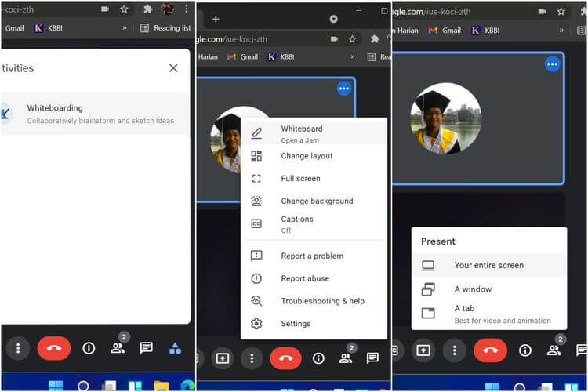Click Present now button below the Present menu
This screenshot has width=588, height=392.
(x=423, y=350)
